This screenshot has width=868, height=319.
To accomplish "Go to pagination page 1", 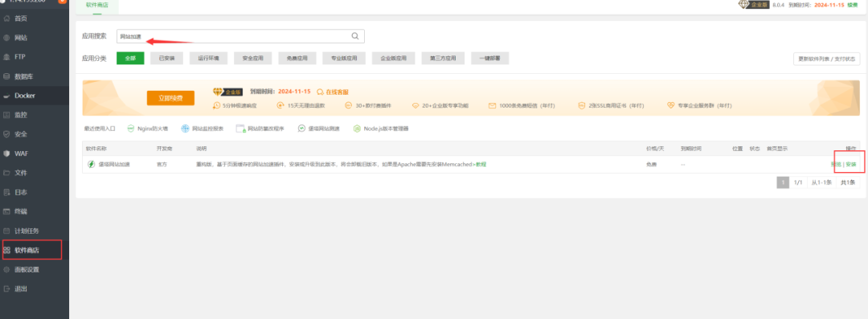I will [x=783, y=182].
